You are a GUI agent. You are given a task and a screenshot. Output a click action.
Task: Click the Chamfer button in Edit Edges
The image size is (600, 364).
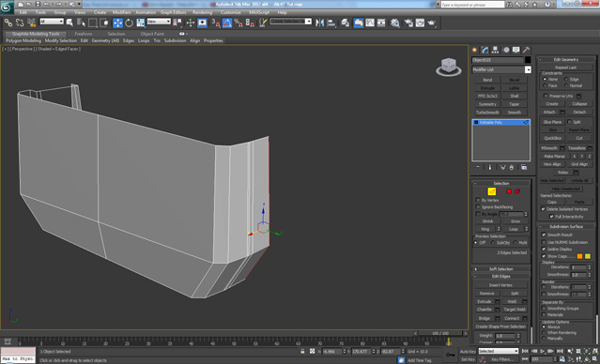tap(485, 310)
